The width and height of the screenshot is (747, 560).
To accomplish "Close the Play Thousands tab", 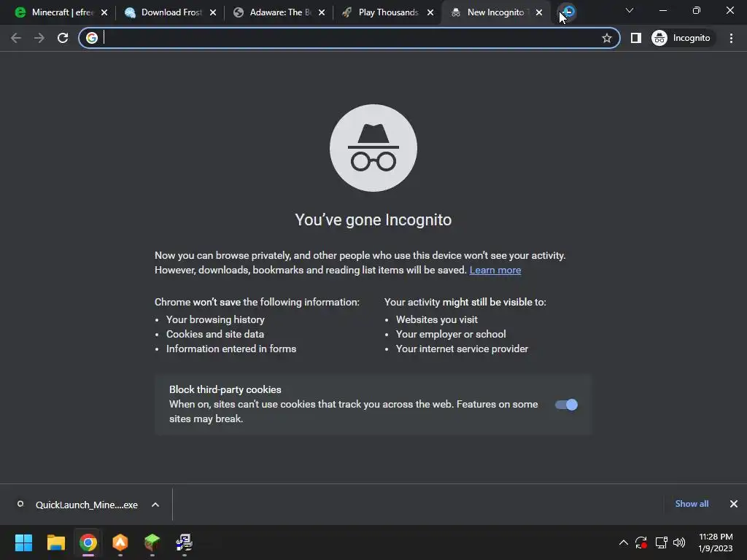I will (430, 12).
